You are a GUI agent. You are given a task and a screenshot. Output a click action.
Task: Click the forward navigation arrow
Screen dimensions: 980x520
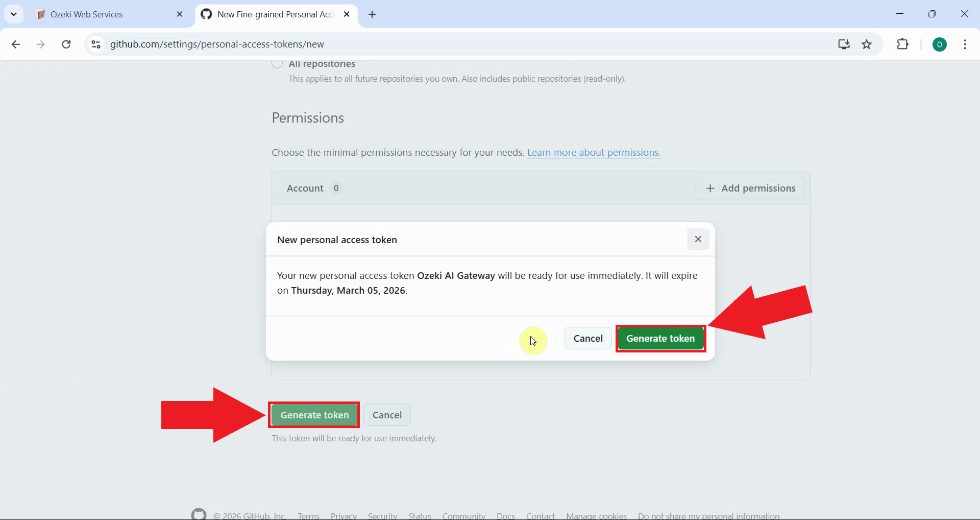click(x=40, y=44)
